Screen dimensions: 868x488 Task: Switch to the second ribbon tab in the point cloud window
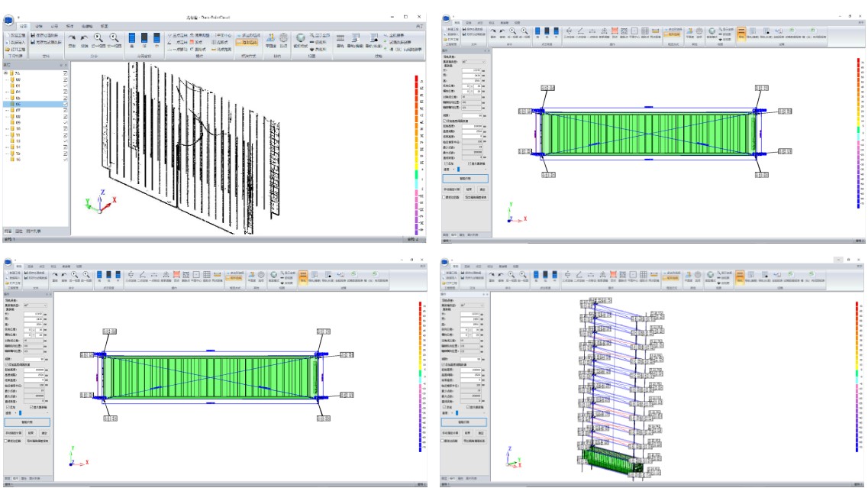click(40, 25)
